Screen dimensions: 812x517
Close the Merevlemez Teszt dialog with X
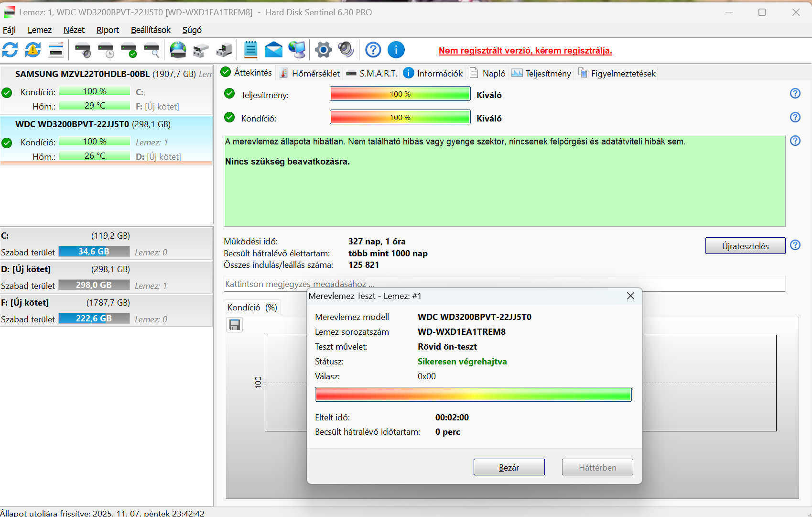pos(630,296)
